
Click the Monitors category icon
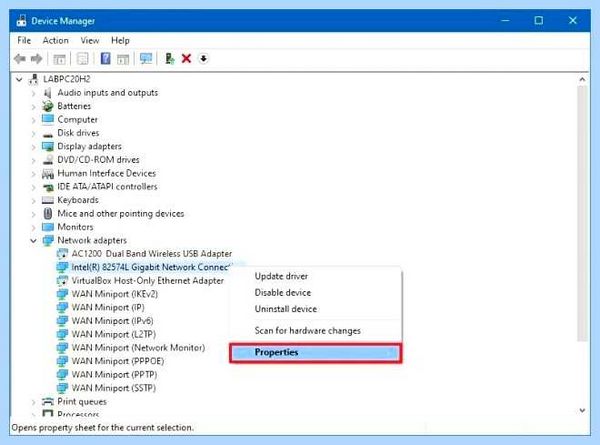(x=47, y=227)
